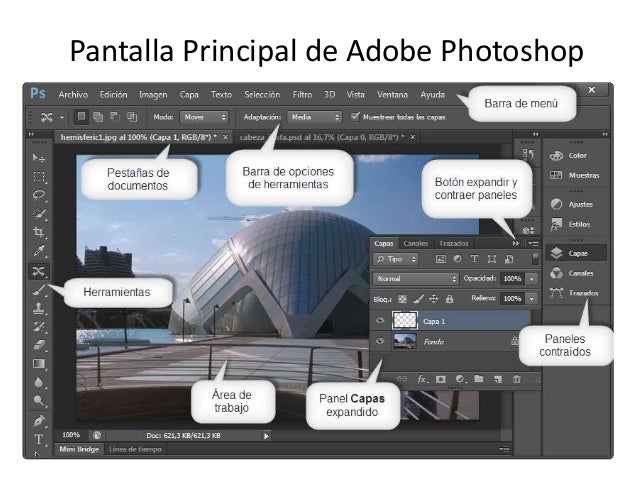Select the Horizontal Type tool

[39, 439]
